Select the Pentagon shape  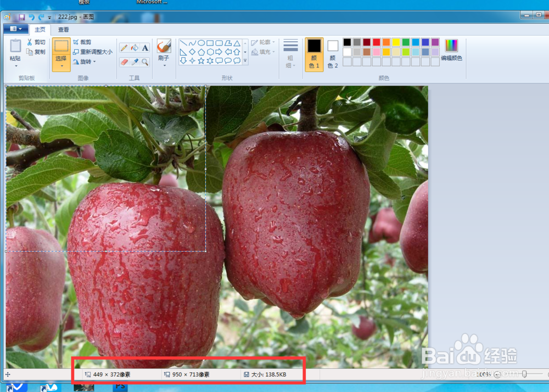coord(201,52)
